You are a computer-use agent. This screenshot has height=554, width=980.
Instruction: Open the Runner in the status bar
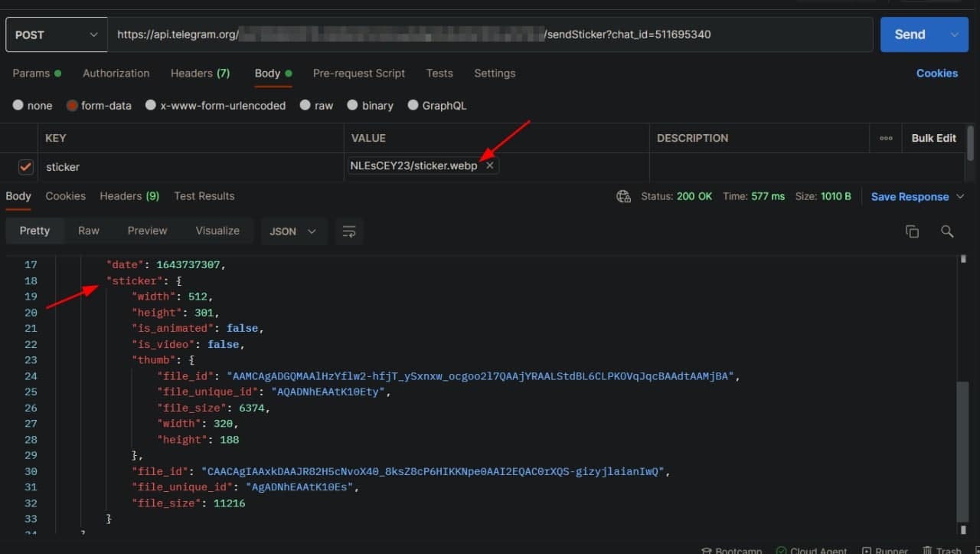click(867, 550)
